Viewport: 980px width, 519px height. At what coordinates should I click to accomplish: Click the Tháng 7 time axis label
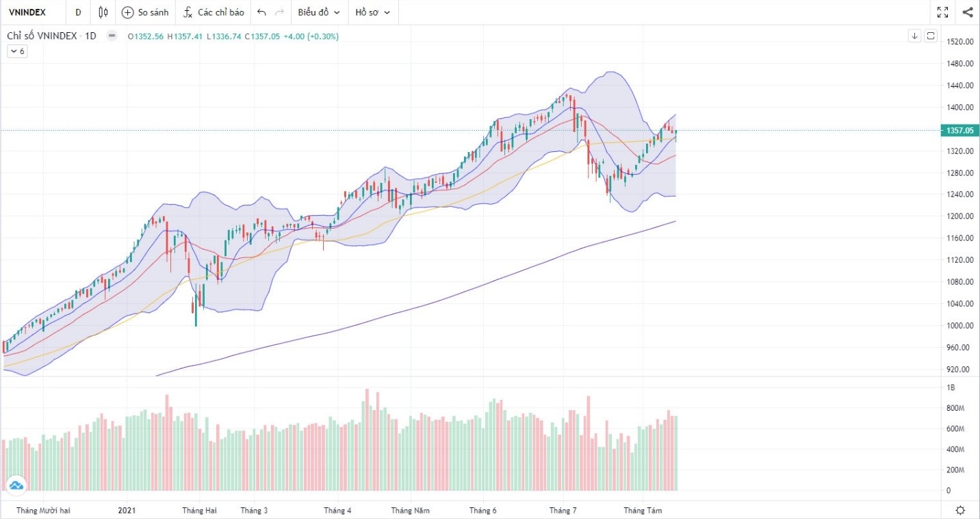[x=563, y=510]
